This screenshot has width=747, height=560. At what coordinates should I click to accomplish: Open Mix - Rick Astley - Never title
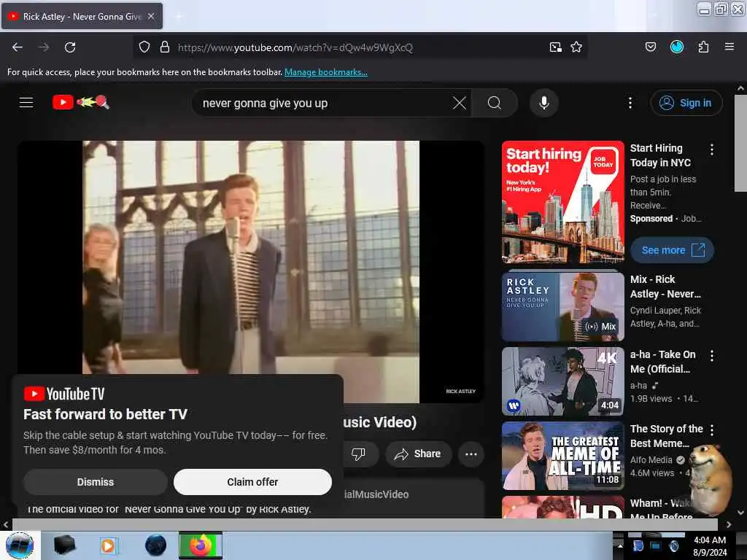[x=665, y=287]
